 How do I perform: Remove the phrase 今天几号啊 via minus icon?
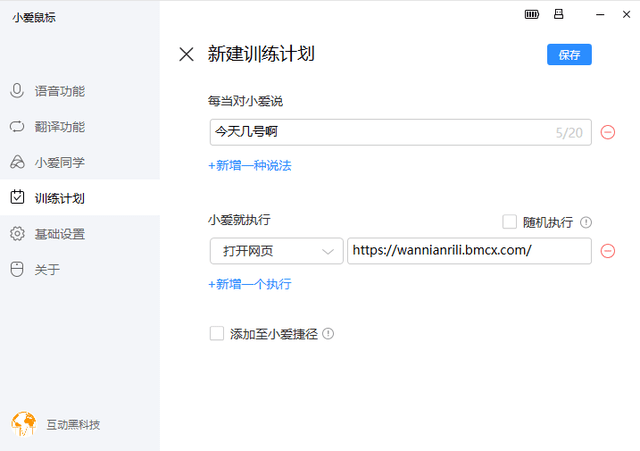click(x=607, y=132)
